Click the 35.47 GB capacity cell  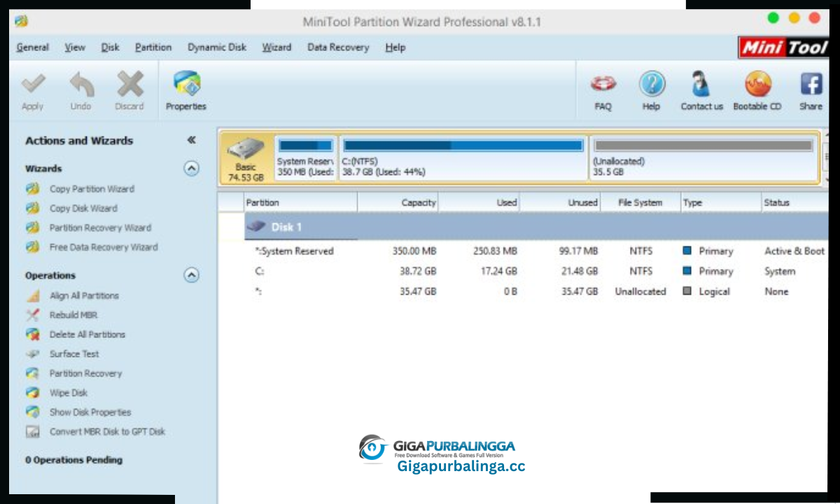pyautogui.click(x=418, y=292)
